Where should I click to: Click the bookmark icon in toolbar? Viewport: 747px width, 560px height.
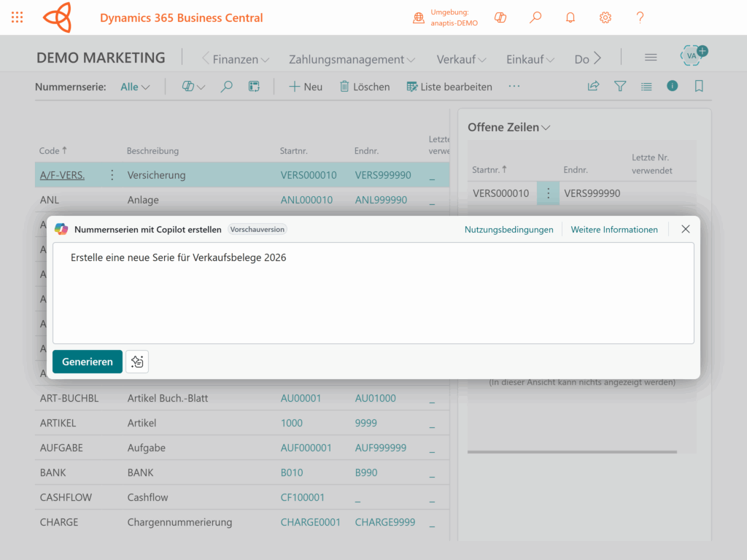699,86
